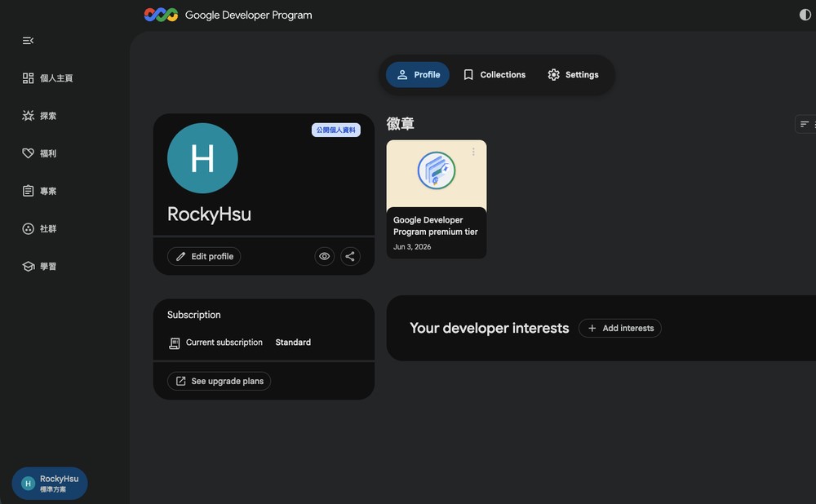Click the 徽章 heading
Image resolution: width=816 pixels, height=504 pixels.
click(400, 124)
